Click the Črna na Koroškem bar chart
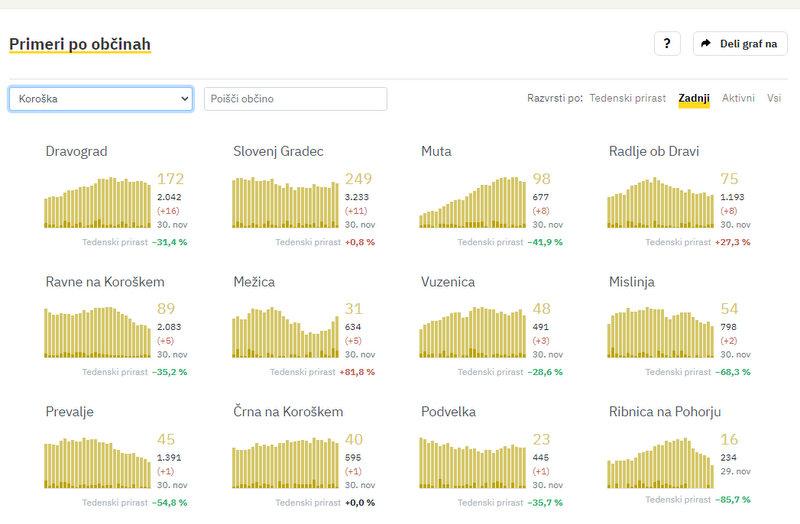Image resolution: width=800 pixels, height=524 pixels. pyautogui.click(x=285, y=463)
